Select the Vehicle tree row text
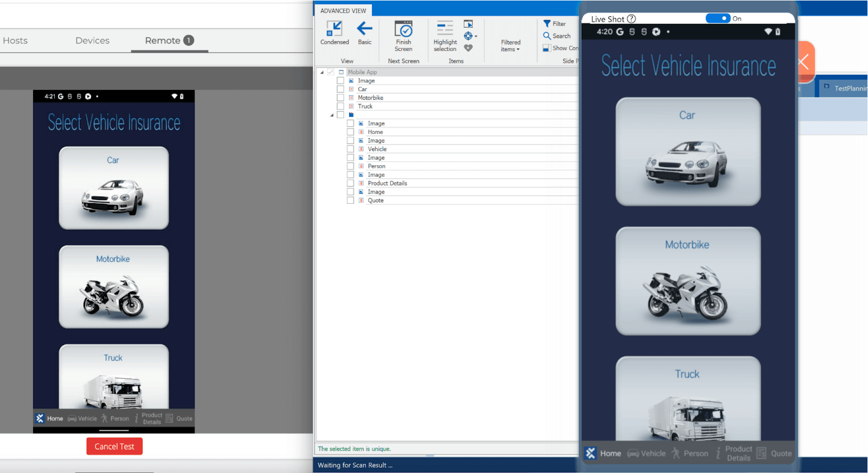Screen dimensions: 868x473 (x=377, y=149)
